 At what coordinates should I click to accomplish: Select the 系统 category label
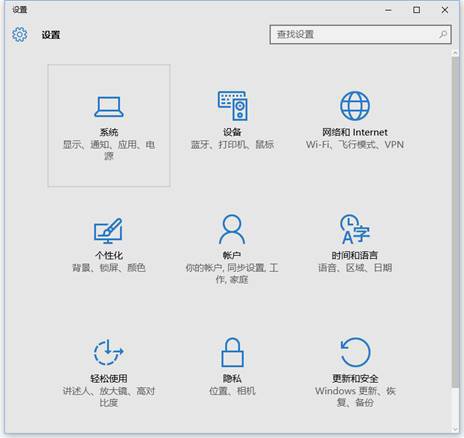click(109, 132)
